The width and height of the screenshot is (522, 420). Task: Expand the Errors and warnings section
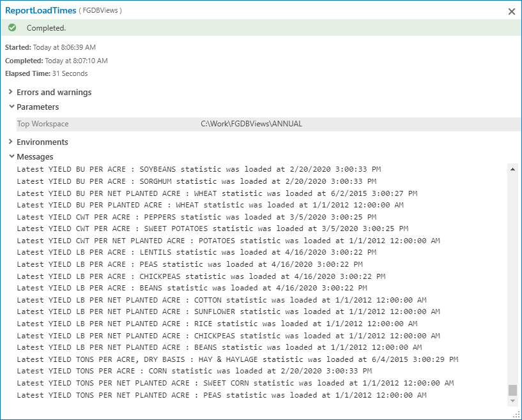coord(11,93)
